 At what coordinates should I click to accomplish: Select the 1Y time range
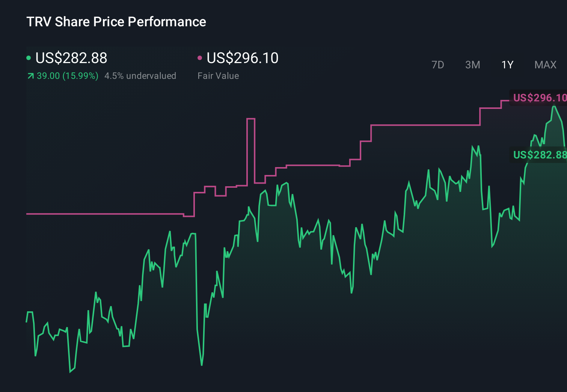click(507, 65)
